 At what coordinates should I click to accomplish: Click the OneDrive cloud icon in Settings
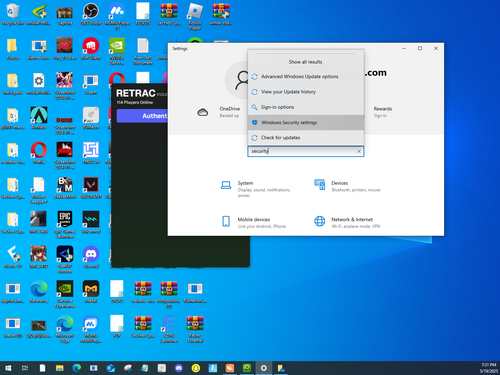pos(202,112)
